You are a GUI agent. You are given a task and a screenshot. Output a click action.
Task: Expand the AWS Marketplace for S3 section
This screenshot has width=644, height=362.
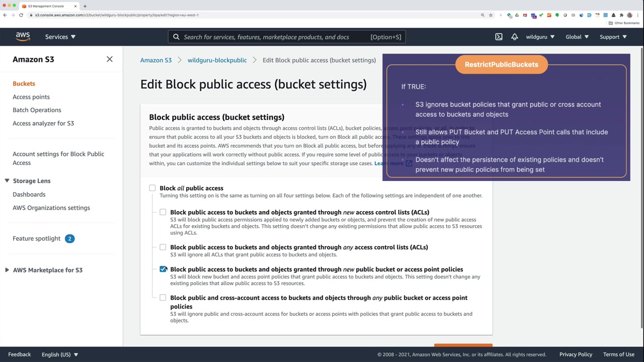7,270
